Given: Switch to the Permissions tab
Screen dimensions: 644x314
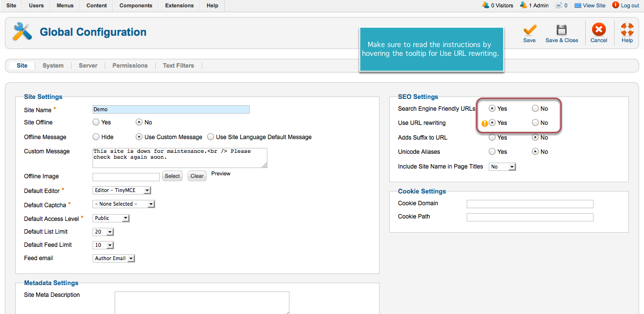Looking at the screenshot, I should (x=130, y=65).
